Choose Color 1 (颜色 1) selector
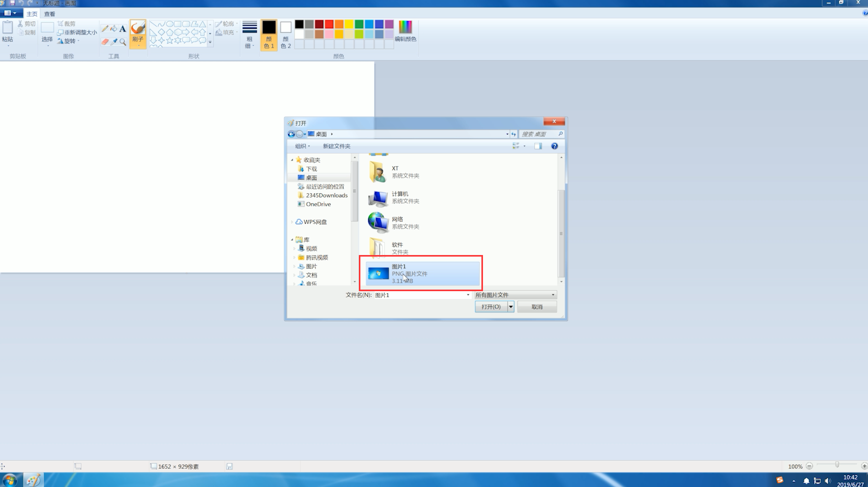This screenshot has width=868, height=487. (x=269, y=35)
